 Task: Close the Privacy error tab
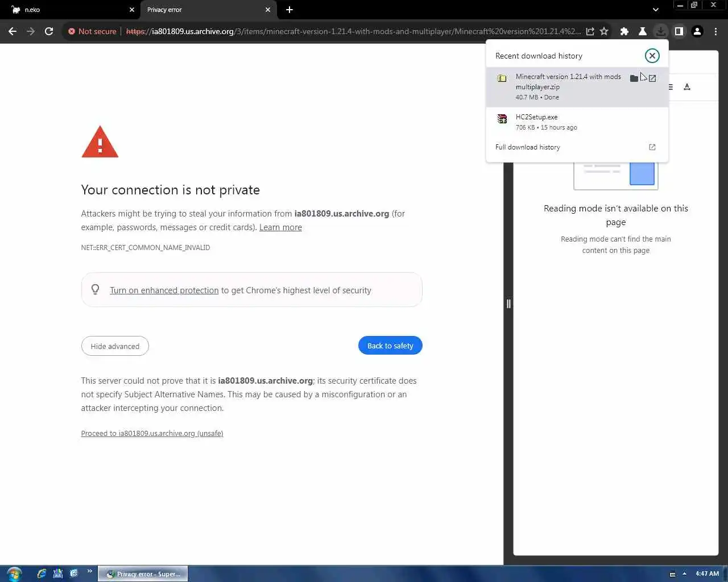(x=268, y=10)
